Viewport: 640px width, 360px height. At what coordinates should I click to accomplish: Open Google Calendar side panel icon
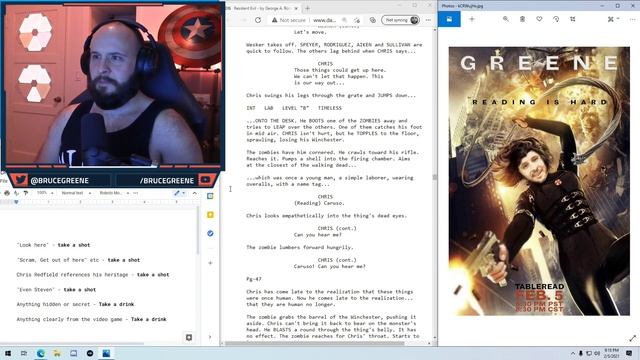[x=210, y=196]
